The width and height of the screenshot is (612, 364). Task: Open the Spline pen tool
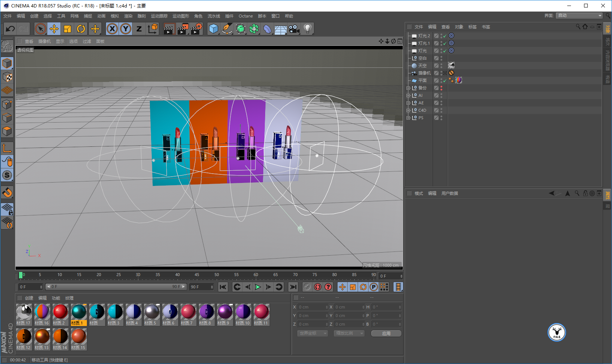[227, 29]
